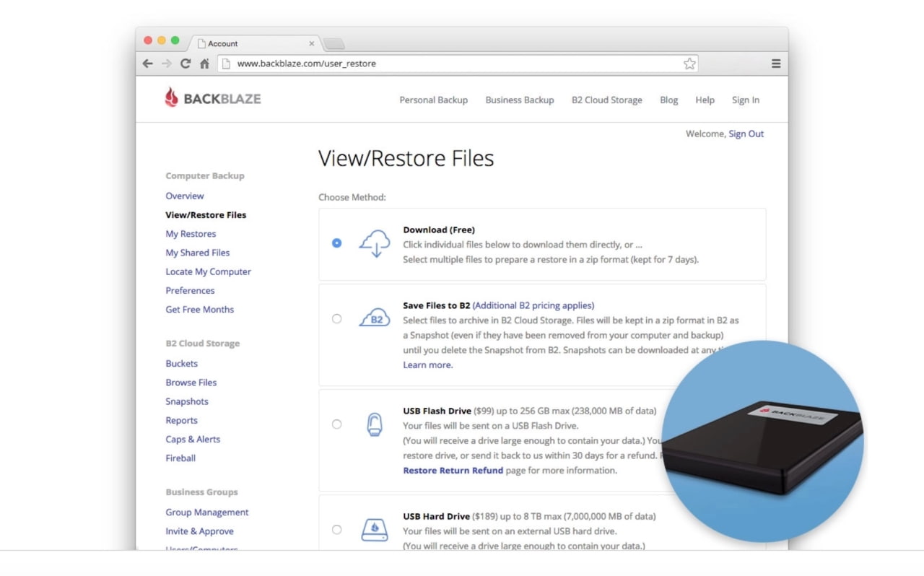Click the B2 cloud storage icon

coord(375,318)
